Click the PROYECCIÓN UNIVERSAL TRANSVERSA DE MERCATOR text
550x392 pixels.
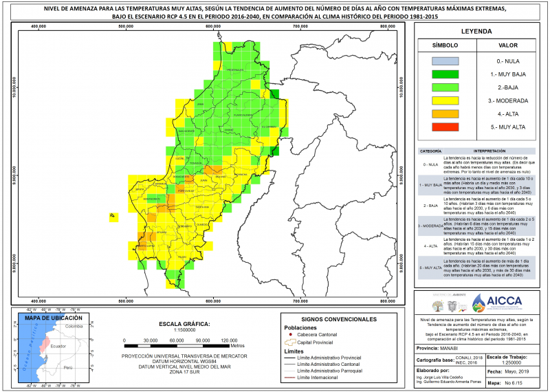click(184, 356)
